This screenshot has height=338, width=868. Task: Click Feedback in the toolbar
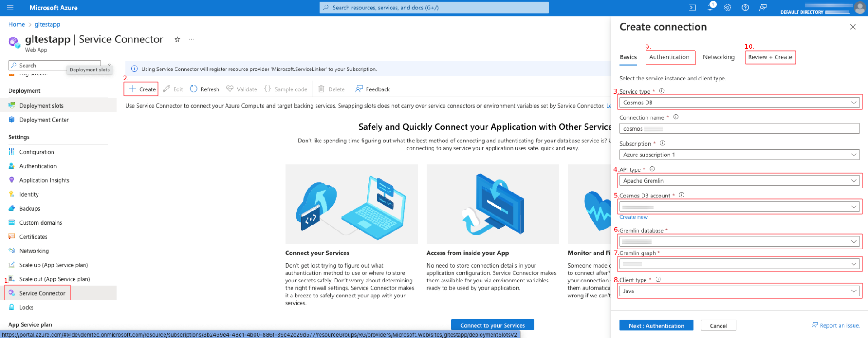373,89
